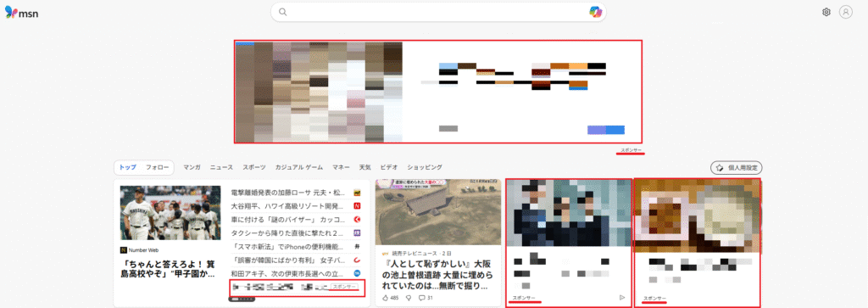868x308 pixels.
Task: Open comments showing 31 on news card
Action: (426, 298)
